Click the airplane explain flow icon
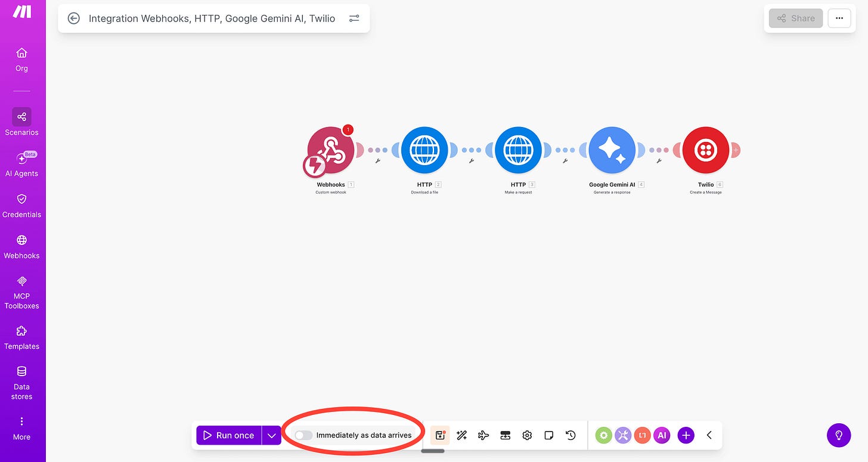 (x=483, y=435)
